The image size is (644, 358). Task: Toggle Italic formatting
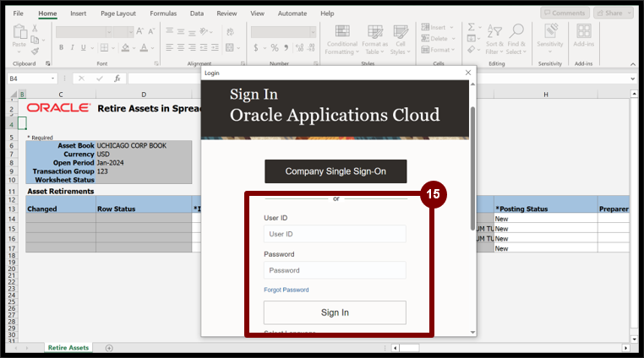pos(73,47)
